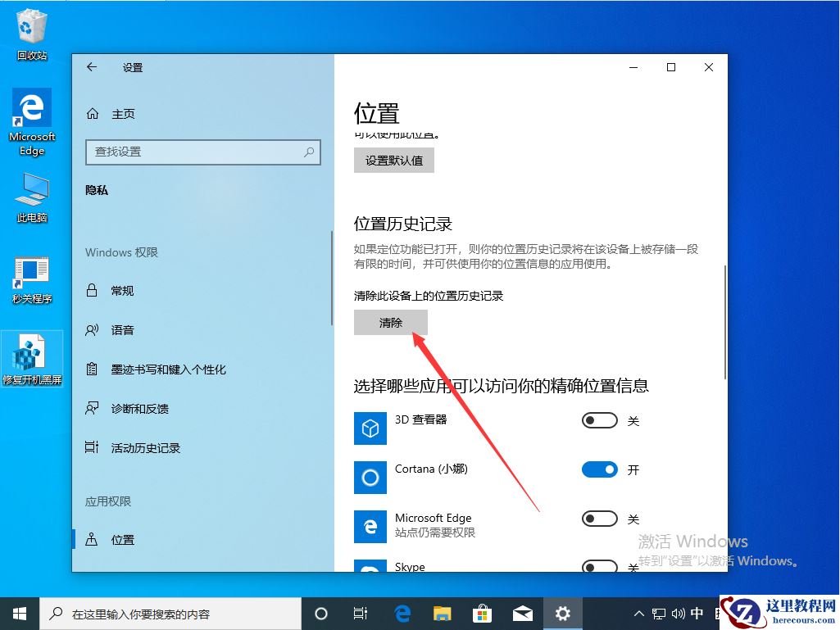Click the volume icon in system tray
Viewport: 840px width, 630px height.
[677, 613]
